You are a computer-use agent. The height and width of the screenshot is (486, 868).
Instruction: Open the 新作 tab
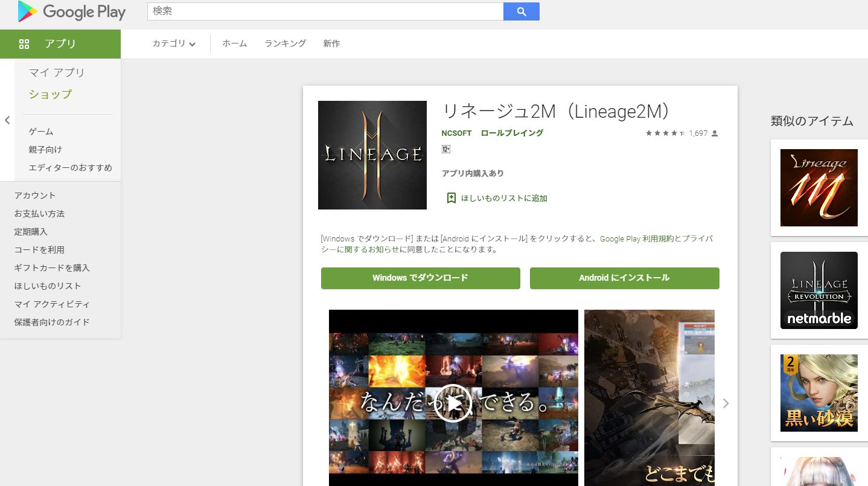331,43
